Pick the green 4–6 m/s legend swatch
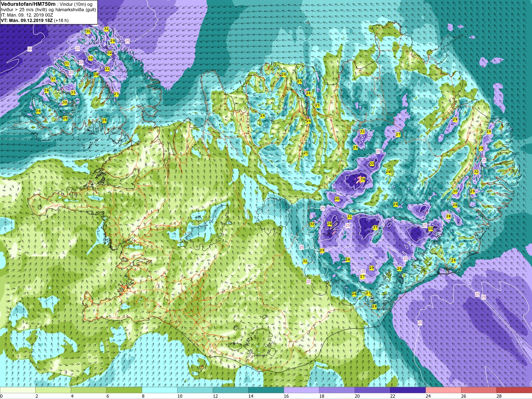Viewport: 532px width, 399px height. pyautogui.click(x=89, y=390)
